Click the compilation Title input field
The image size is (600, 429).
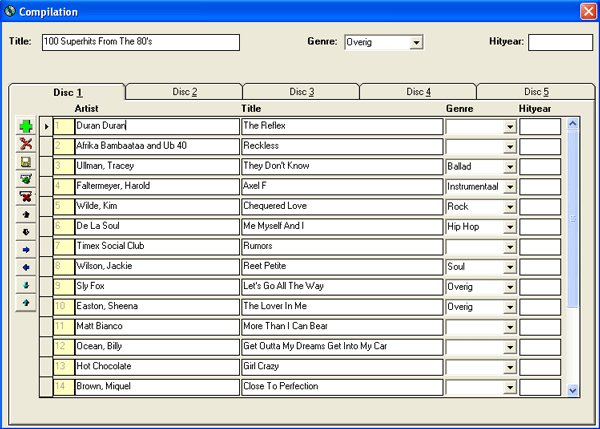(x=141, y=42)
